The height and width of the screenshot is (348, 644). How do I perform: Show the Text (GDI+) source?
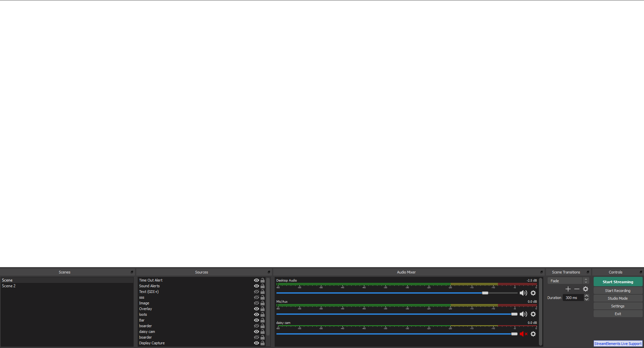pyautogui.click(x=257, y=292)
